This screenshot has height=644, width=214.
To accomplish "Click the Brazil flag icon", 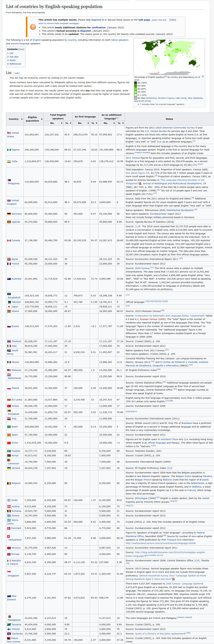I will coord(9,427).
